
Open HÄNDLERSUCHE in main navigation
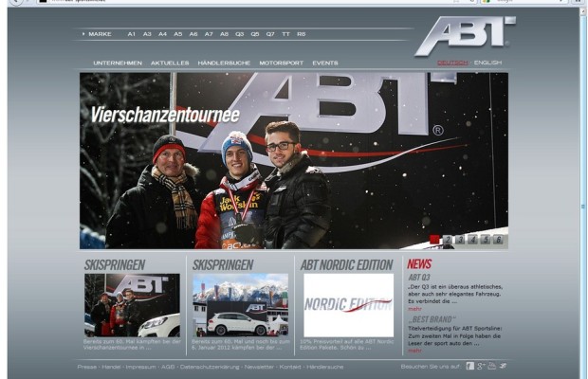click(x=224, y=63)
